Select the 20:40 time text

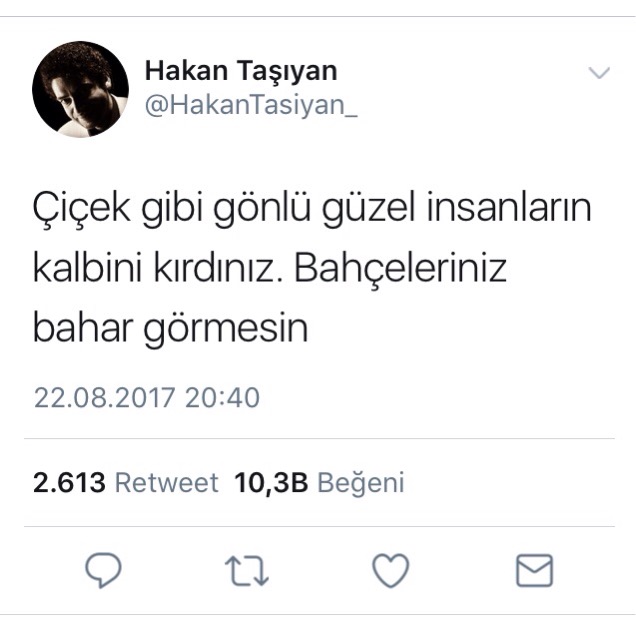click(x=222, y=398)
